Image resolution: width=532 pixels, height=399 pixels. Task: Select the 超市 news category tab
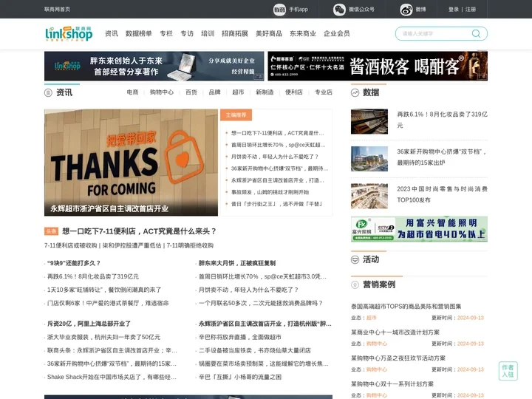(238, 92)
